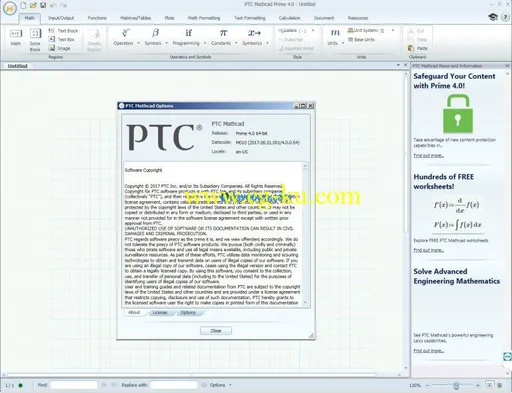Click the Symbols beta icon

[155, 33]
